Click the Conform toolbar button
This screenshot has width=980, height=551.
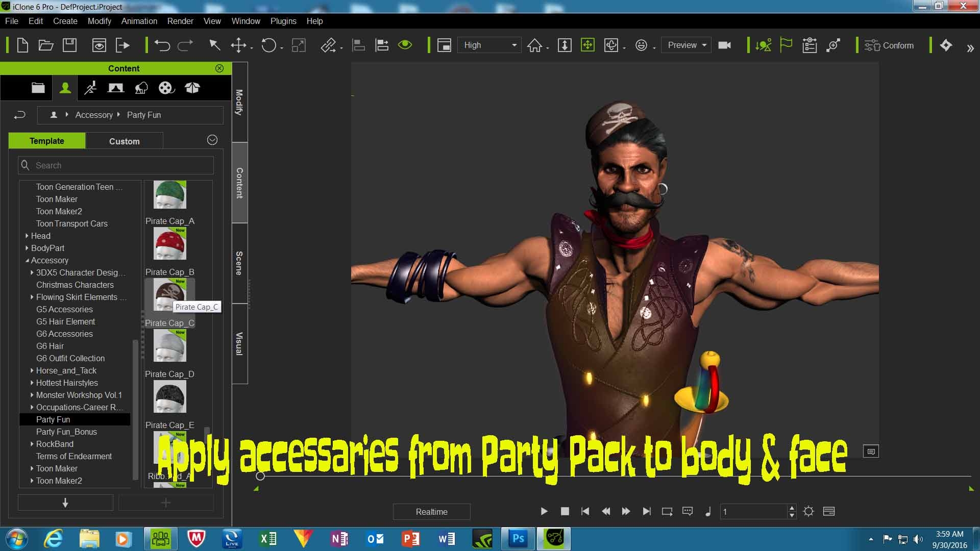click(x=889, y=45)
